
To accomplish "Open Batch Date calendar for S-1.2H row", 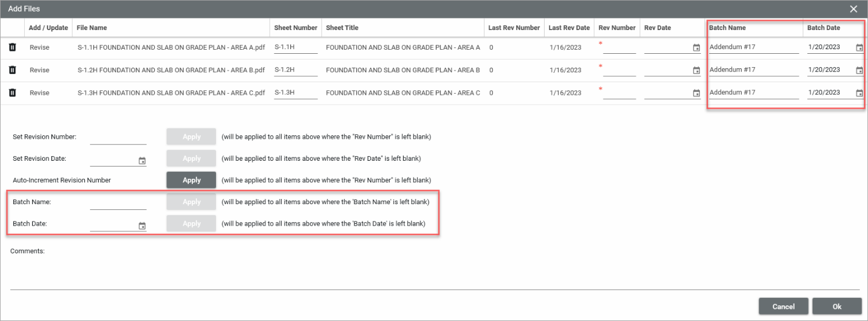I will tap(859, 71).
